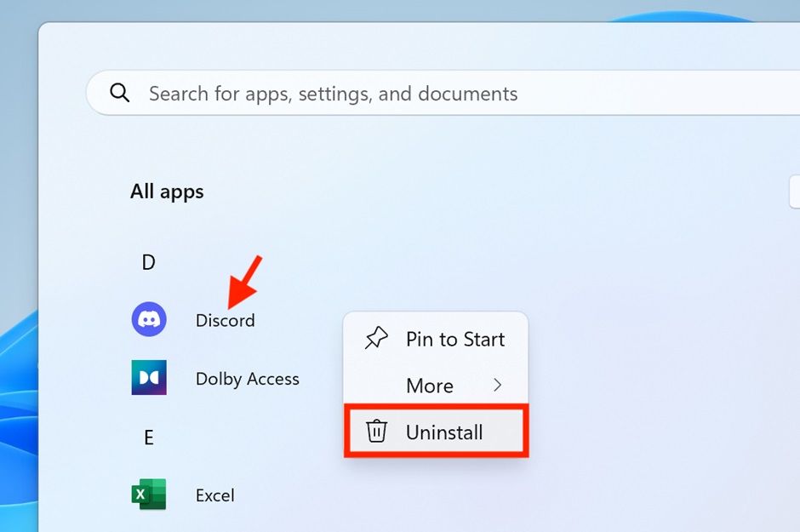Viewport: 800px width, 532px height.
Task: Launch Excel via its green icon
Action: 149,495
